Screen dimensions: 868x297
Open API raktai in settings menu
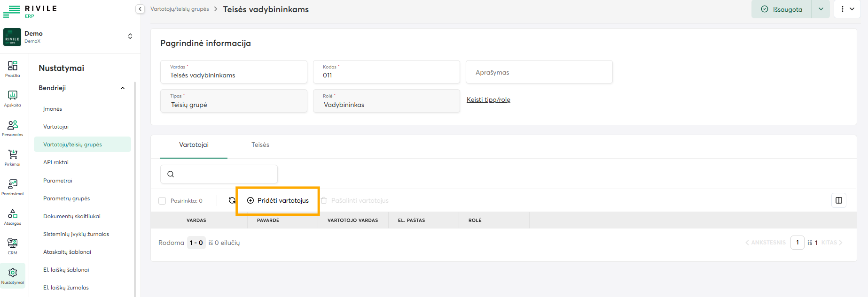tap(56, 162)
